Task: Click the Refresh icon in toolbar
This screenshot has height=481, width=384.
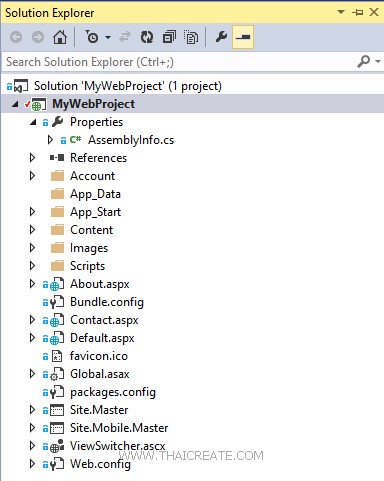Action: click(147, 37)
